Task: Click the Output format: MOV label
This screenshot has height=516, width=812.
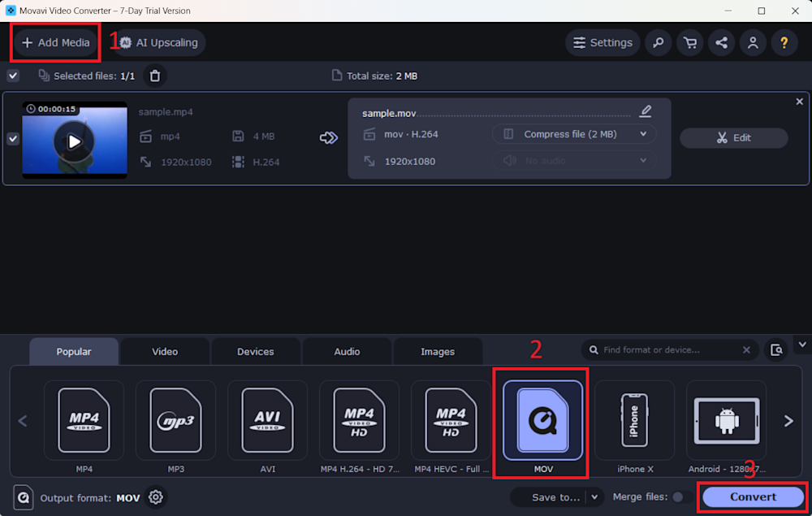Action: coord(90,498)
